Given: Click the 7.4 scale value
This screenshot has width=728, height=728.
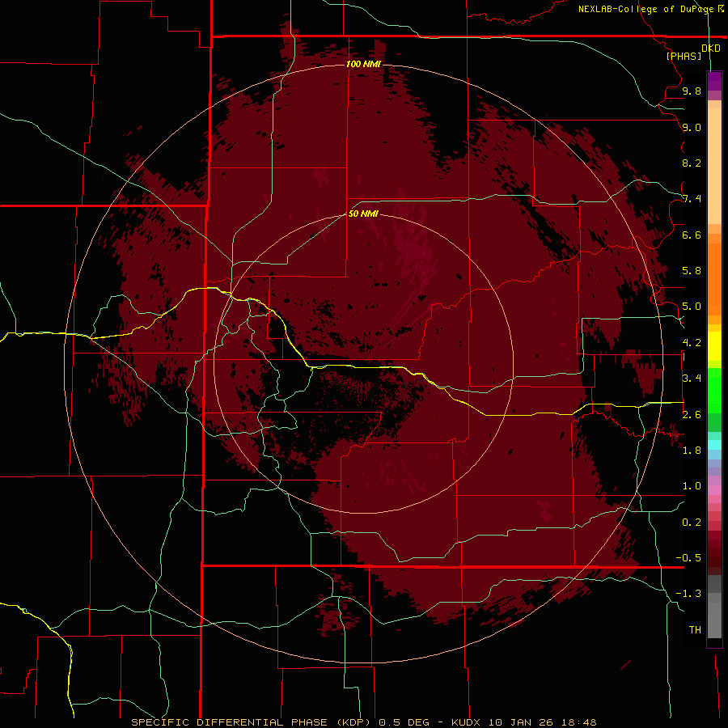Looking at the screenshot, I should point(692,199).
